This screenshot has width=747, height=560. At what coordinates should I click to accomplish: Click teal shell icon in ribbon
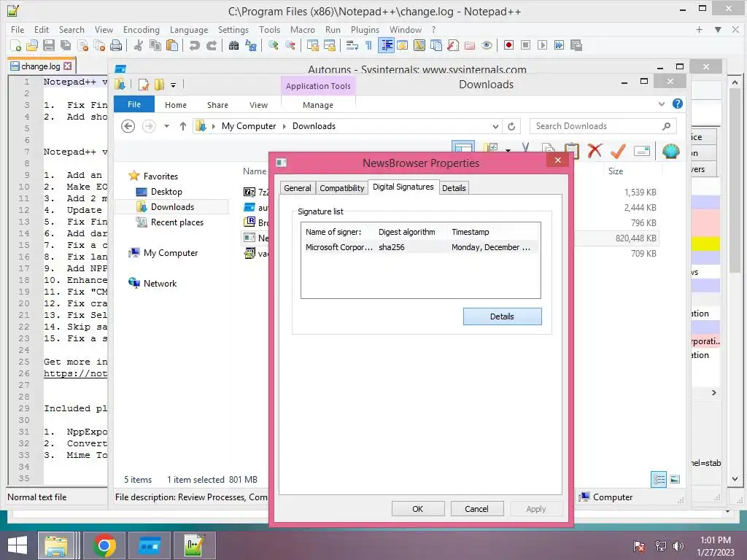click(x=671, y=151)
